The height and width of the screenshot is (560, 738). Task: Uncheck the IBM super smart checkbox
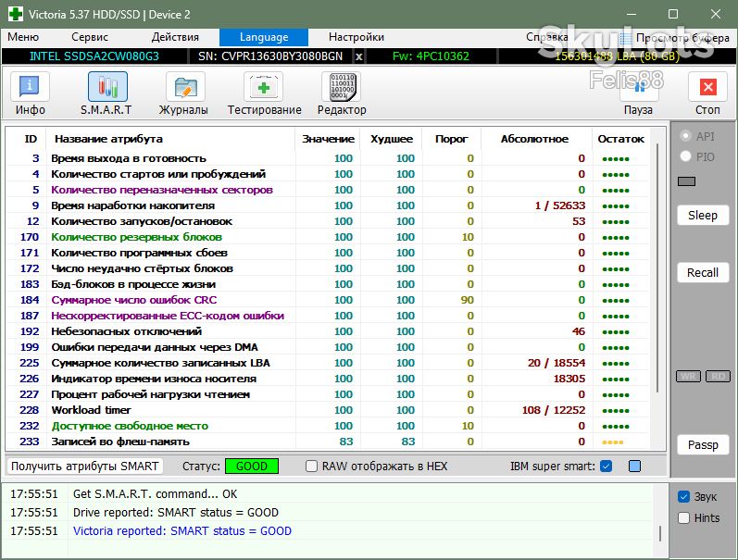pyautogui.click(x=607, y=466)
